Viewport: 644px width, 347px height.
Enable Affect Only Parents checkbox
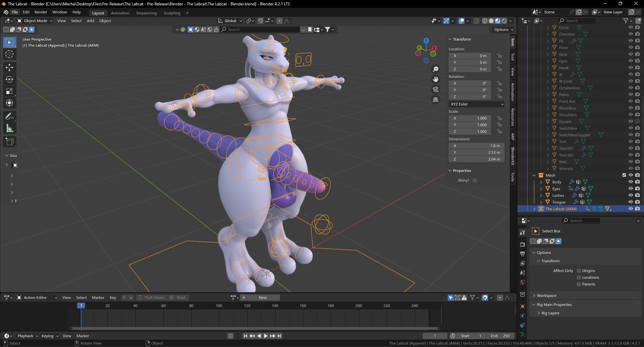pos(579,284)
